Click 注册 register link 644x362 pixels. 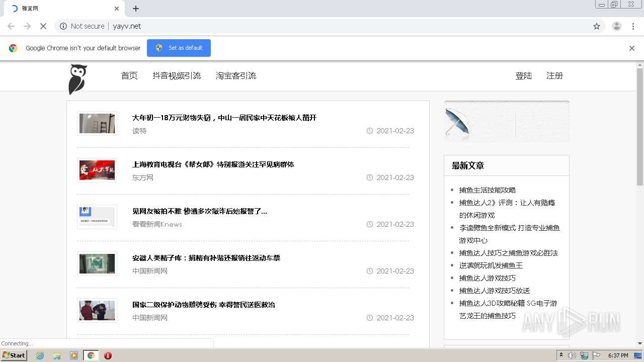click(x=554, y=76)
